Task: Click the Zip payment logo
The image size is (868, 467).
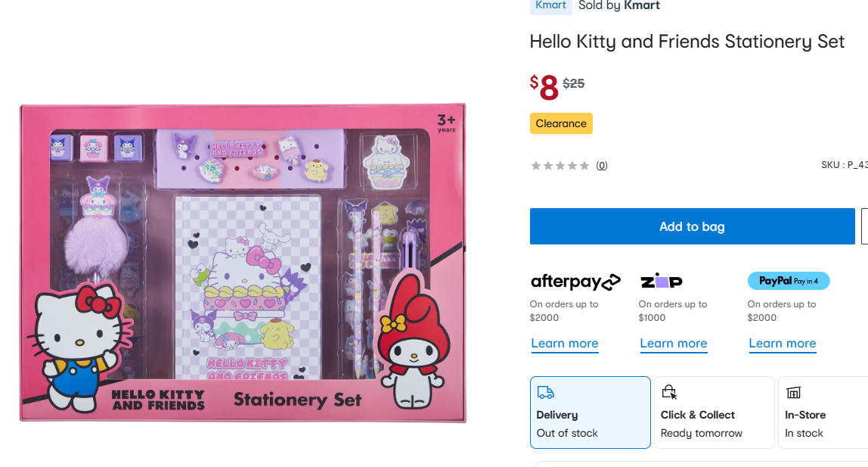Action: [662, 282]
